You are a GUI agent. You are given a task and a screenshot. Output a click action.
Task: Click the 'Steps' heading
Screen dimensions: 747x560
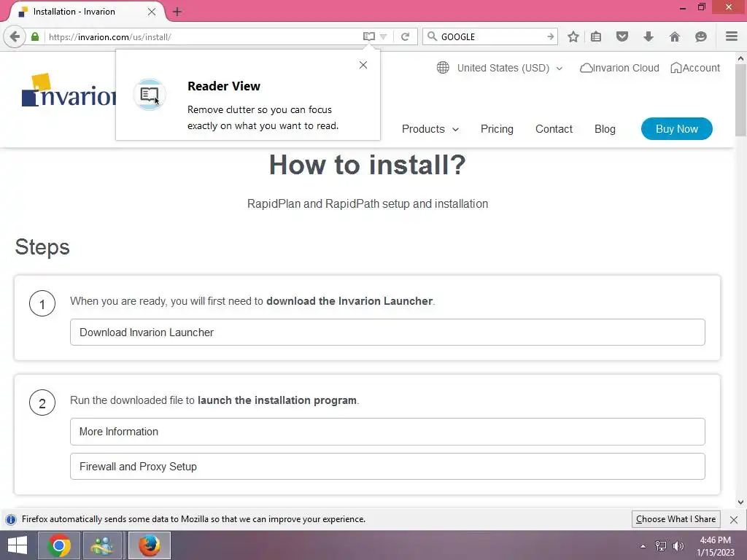[x=42, y=247]
